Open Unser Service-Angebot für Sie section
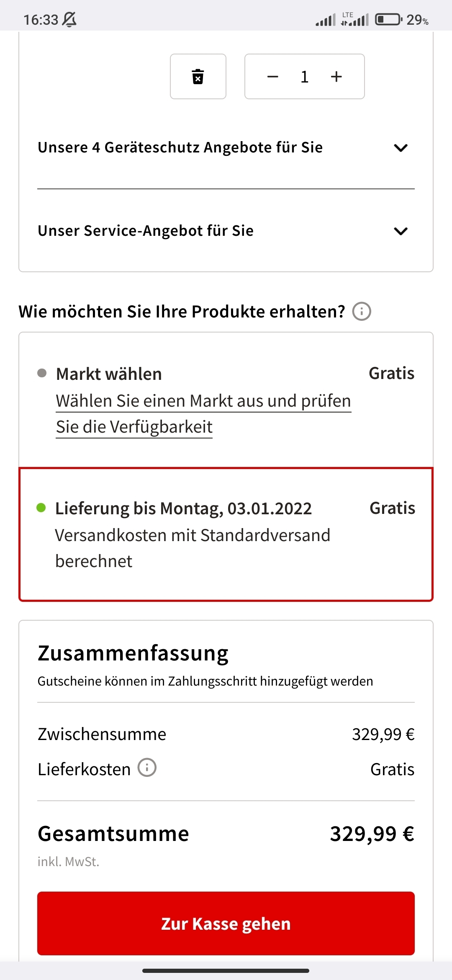This screenshot has height=980, width=452. pyautogui.click(x=226, y=231)
